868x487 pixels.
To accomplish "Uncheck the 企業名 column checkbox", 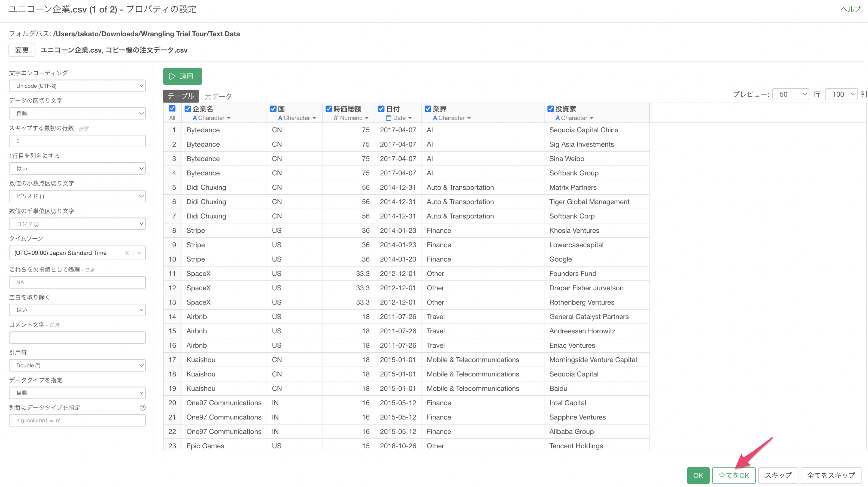I will (188, 109).
